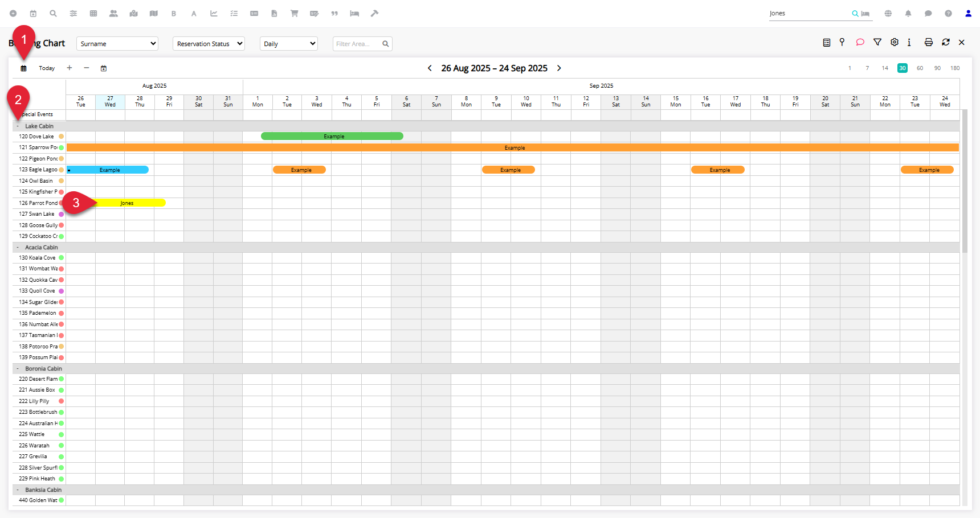Switch to 7 day view
Screen dimensions: 980x518
tap(867, 68)
